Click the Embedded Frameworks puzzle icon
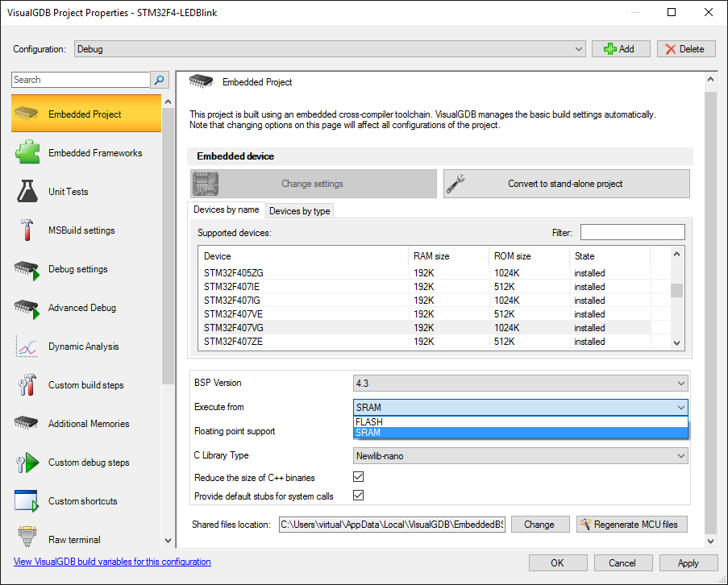 click(x=27, y=153)
